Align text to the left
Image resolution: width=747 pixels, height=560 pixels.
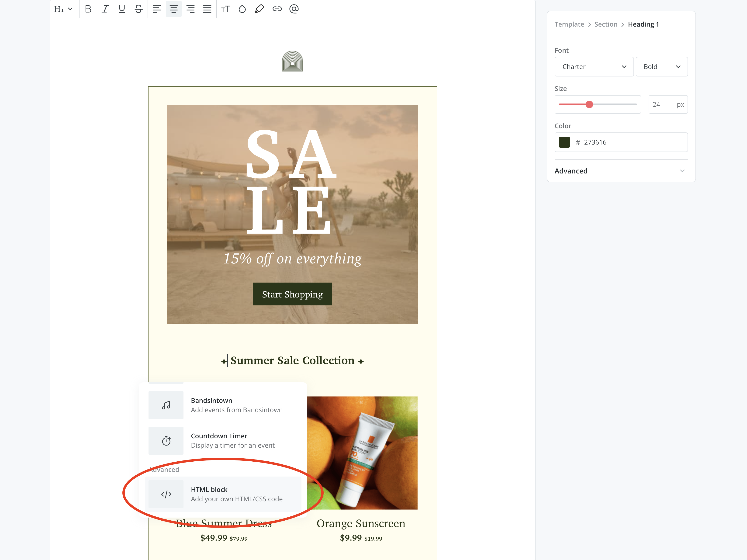(x=157, y=9)
